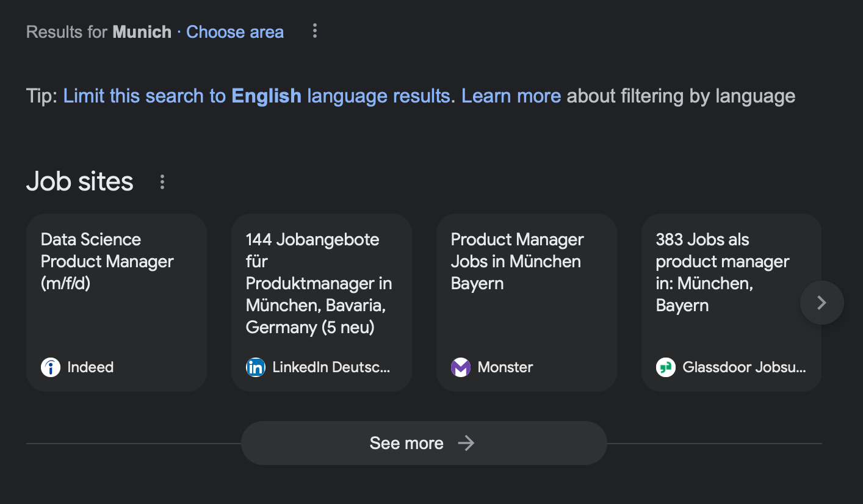Open Data Science Product Manager card
This screenshot has height=504, width=863.
(x=107, y=262)
